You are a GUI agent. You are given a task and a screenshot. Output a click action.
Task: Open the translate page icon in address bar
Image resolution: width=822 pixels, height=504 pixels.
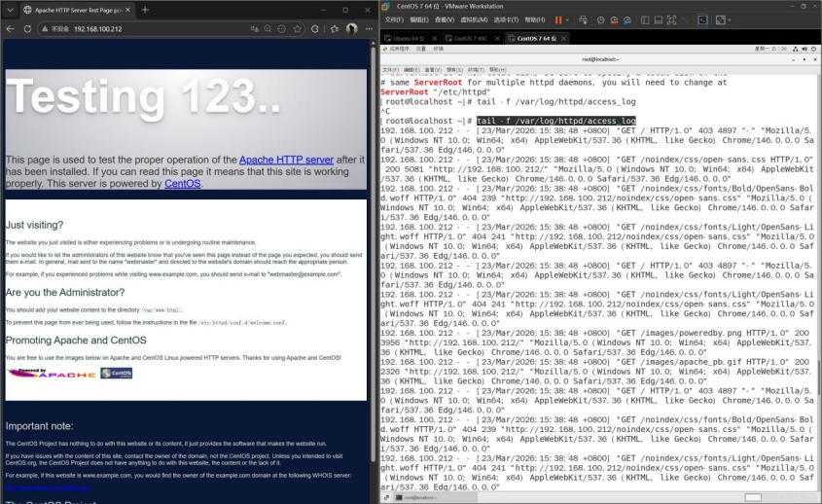(x=254, y=29)
